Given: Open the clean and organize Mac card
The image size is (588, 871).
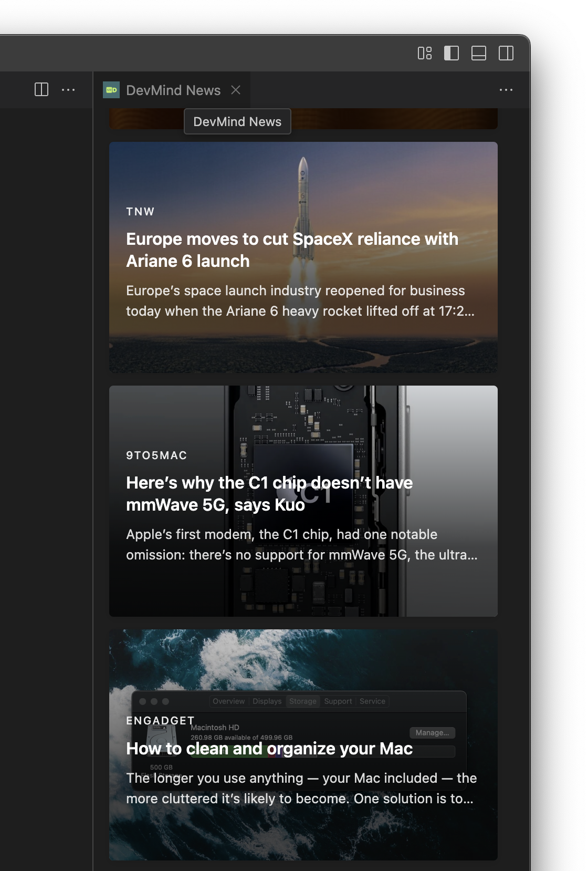Looking at the screenshot, I should click(303, 745).
